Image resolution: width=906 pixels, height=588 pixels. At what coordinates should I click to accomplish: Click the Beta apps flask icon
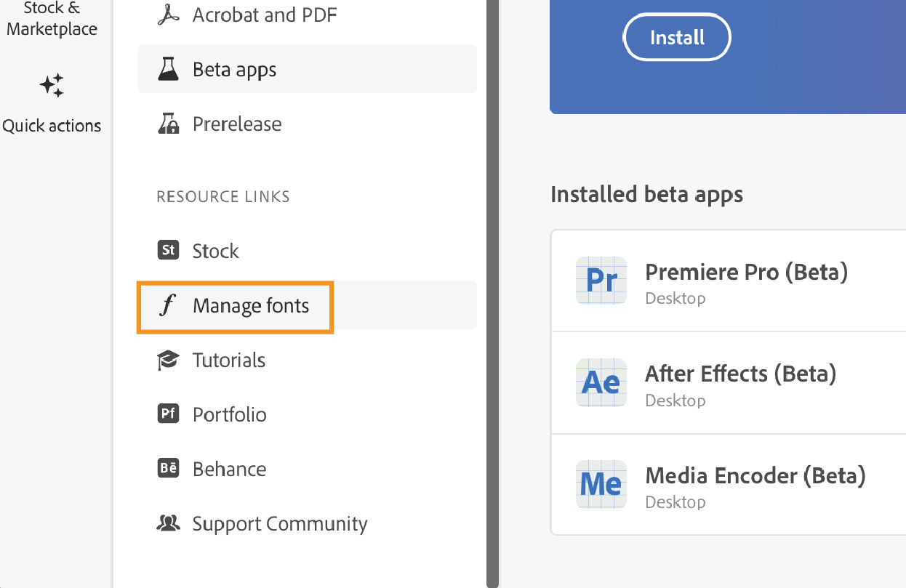tap(168, 69)
